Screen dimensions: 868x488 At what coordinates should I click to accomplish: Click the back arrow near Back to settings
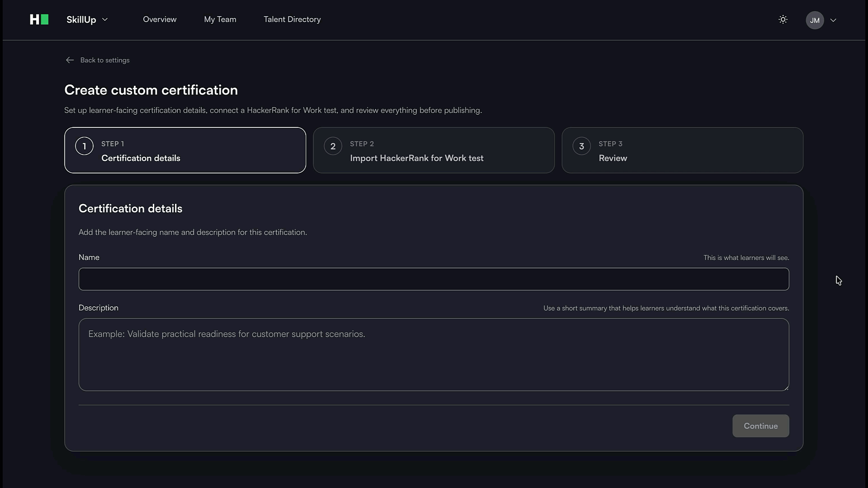point(70,60)
